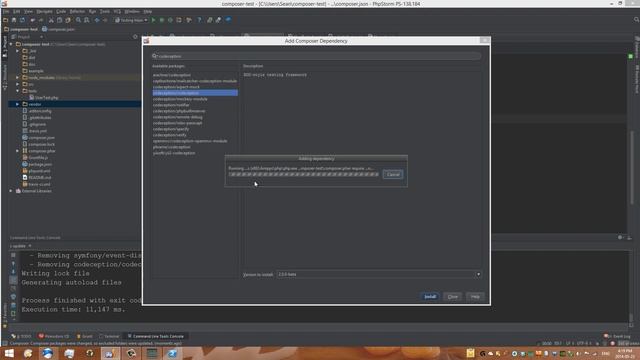The image size is (640, 360).
Task: Open the Navigate menu
Action: tap(44, 11)
